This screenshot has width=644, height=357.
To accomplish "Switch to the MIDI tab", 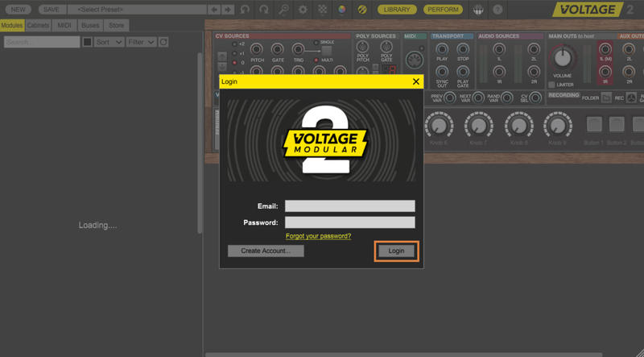I will [64, 26].
